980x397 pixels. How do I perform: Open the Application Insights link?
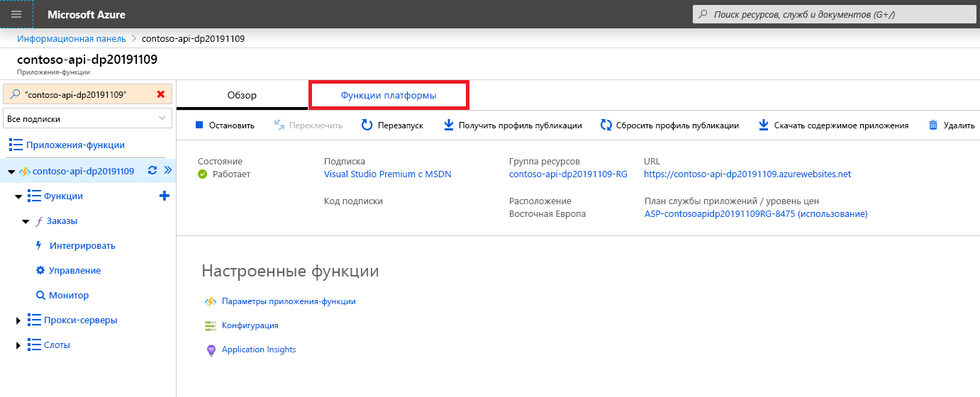(259, 350)
